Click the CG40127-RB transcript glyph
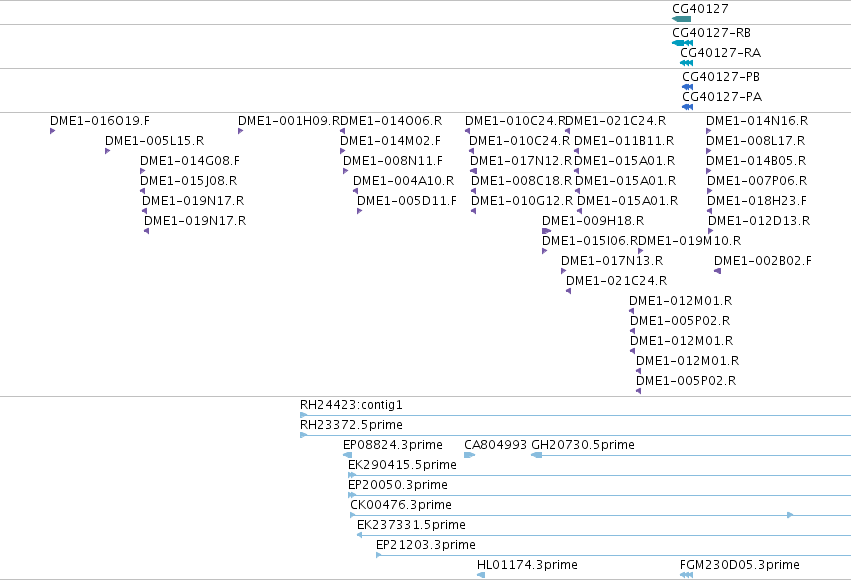Screen dimensions: 851x580 (682, 43)
